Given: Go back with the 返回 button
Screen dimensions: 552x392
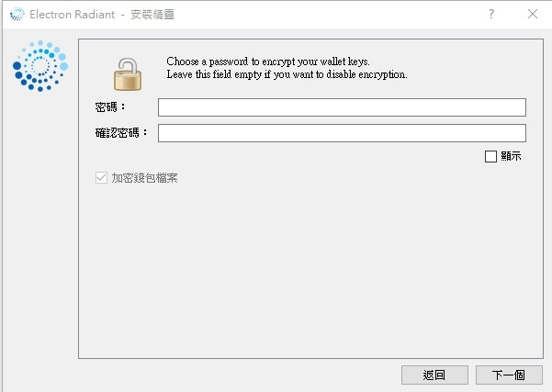Looking at the screenshot, I should coord(434,375).
